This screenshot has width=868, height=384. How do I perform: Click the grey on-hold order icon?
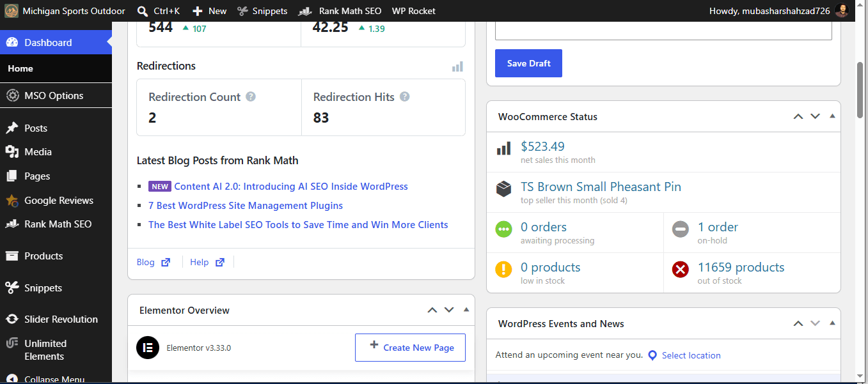pyautogui.click(x=680, y=229)
